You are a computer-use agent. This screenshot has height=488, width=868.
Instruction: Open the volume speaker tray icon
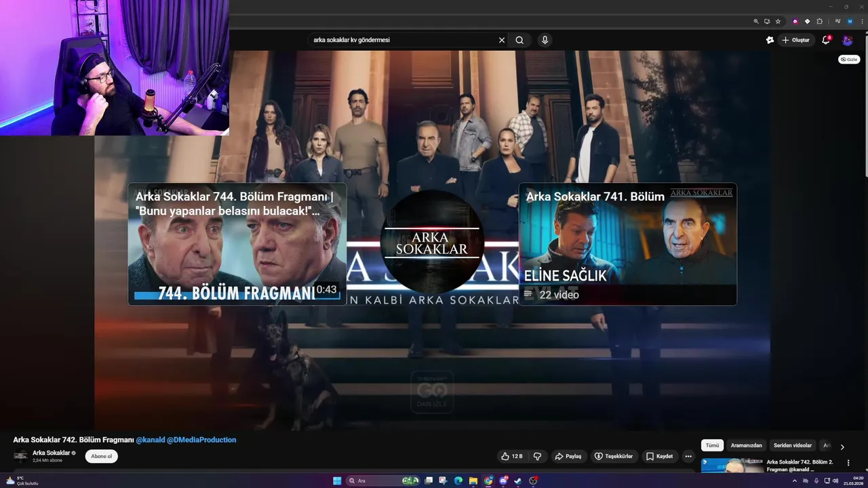[835, 481]
